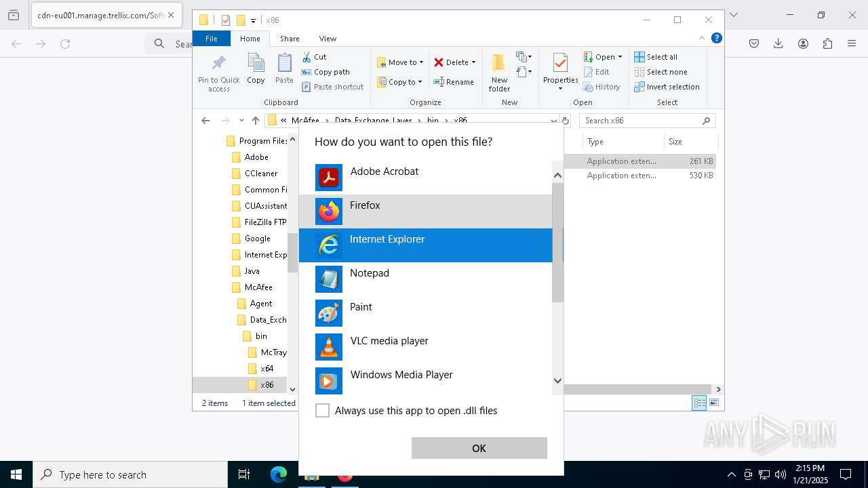The image size is (868, 488).
Task: Switch to the View ribbon tab
Action: 328,39
